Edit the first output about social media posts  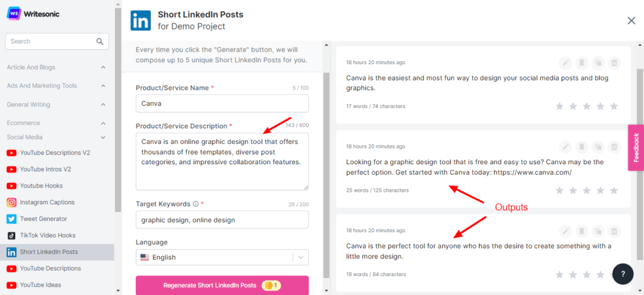tap(565, 63)
